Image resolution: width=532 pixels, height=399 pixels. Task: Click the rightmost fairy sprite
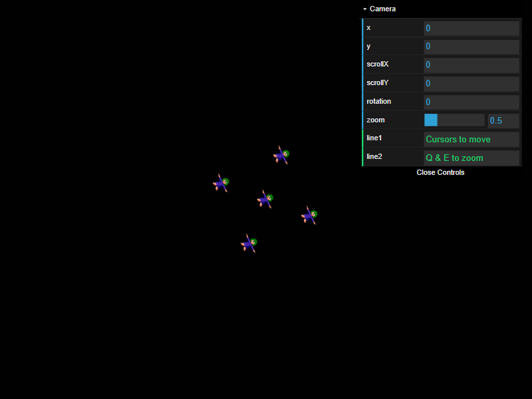pyautogui.click(x=309, y=215)
